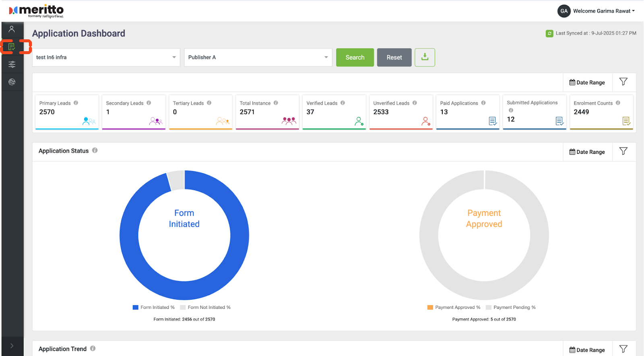The width and height of the screenshot is (644, 356).
Task: Click the download export icon button
Action: (425, 57)
